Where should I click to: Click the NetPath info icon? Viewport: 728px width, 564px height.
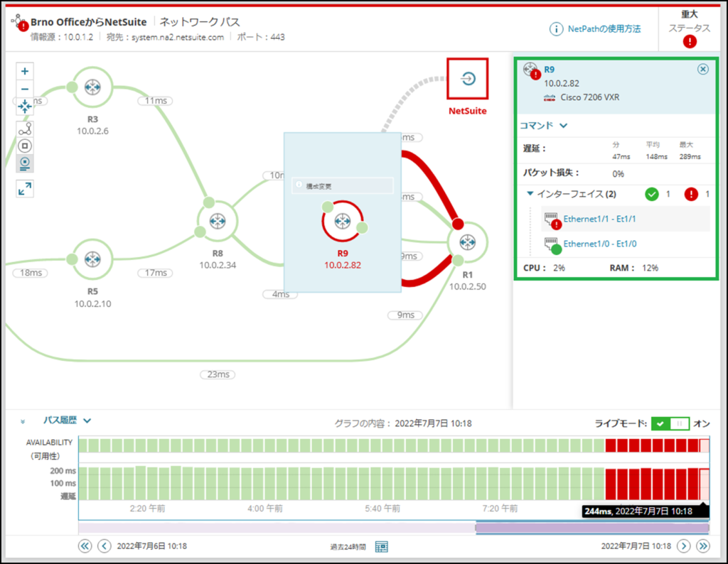click(x=556, y=29)
